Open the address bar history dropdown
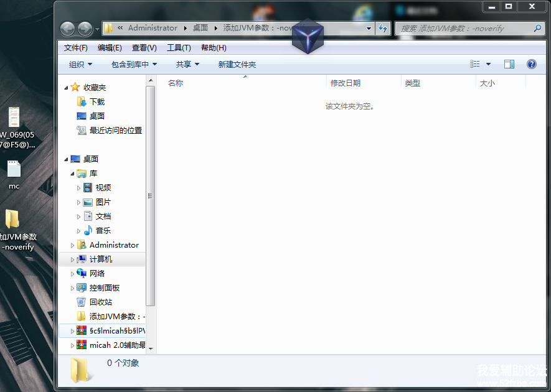This screenshot has width=551, height=392. pyautogui.click(x=369, y=29)
